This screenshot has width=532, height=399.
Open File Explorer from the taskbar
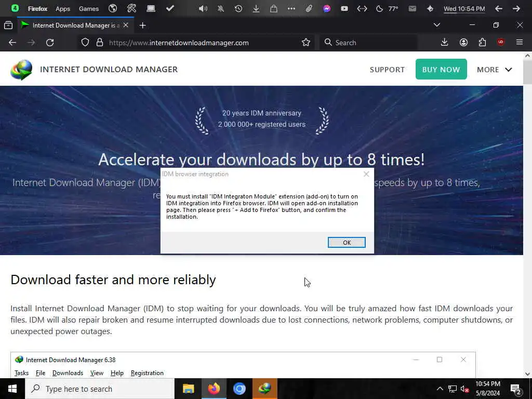point(188,389)
